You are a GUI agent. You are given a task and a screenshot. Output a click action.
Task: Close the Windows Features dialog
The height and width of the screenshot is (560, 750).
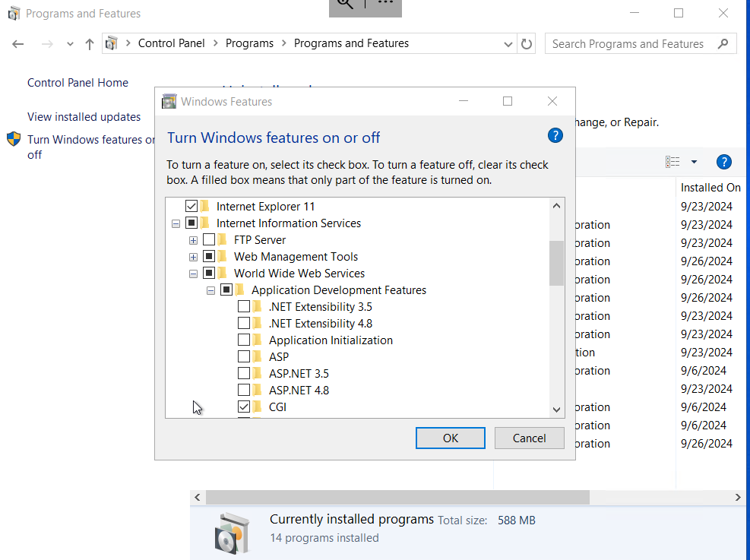(x=552, y=101)
